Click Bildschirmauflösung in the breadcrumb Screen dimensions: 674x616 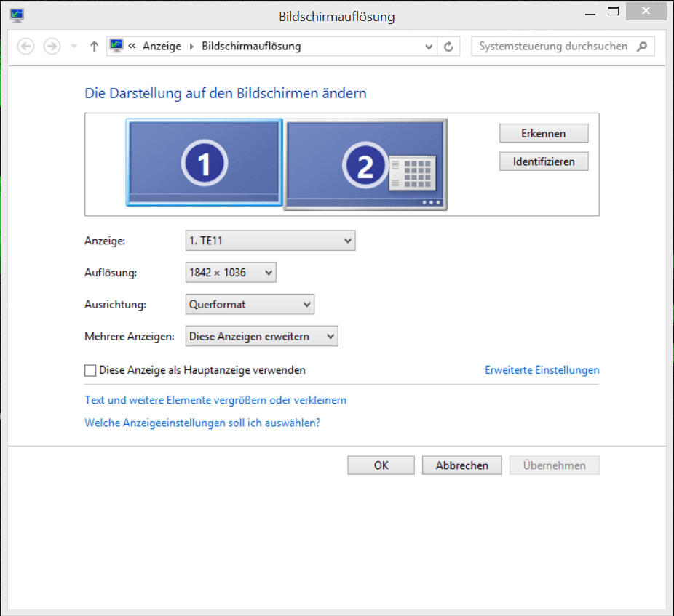click(x=251, y=46)
